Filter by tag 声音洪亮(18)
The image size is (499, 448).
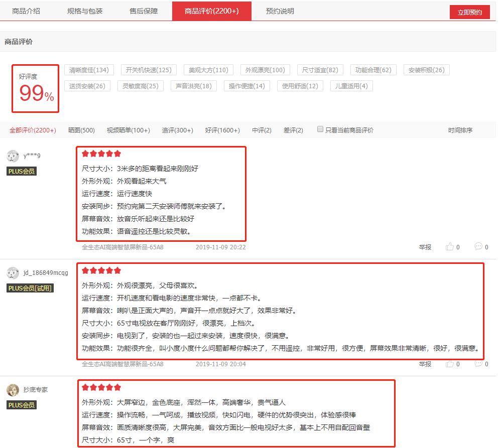[x=193, y=86]
